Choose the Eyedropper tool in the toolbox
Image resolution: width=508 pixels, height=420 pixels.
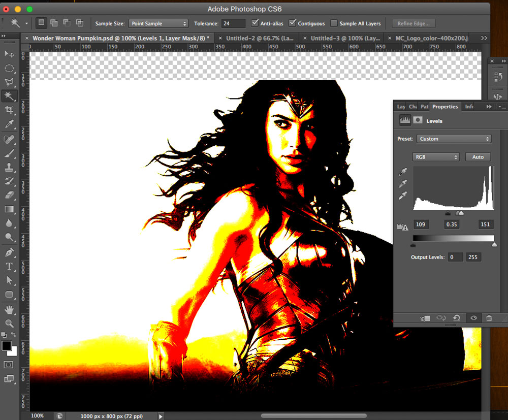(x=9, y=124)
